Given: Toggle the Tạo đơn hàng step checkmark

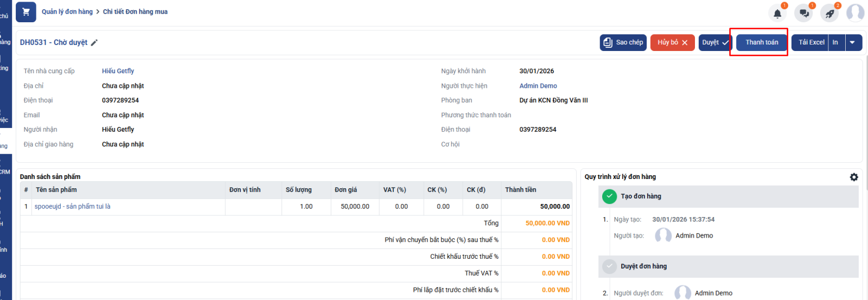Looking at the screenshot, I should click(609, 196).
